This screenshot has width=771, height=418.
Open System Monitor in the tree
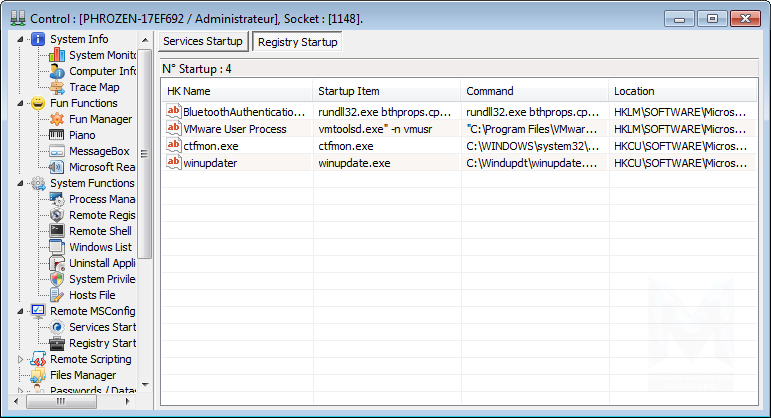[x=102, y=55]
